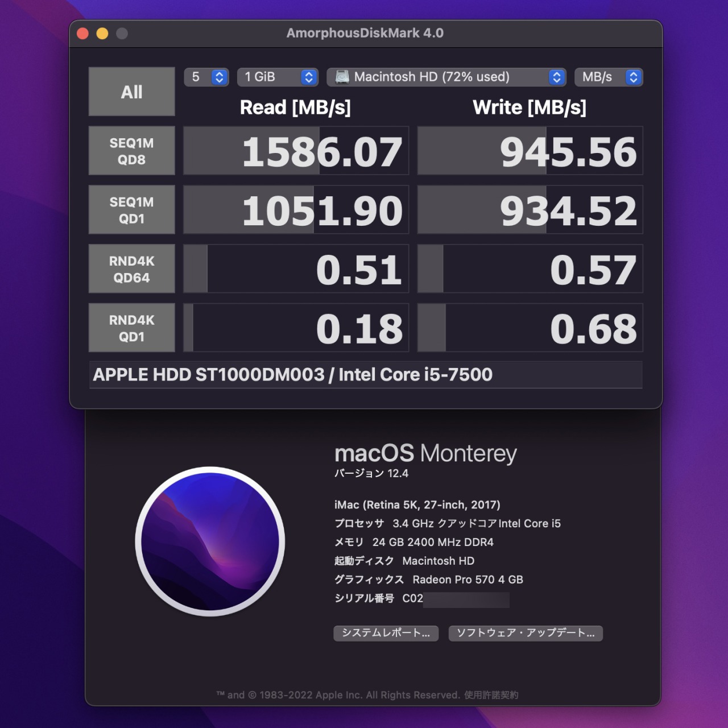Run the SEQ1M QD1 test
This screenshot has height=728, width=728.
click(131, 210)
